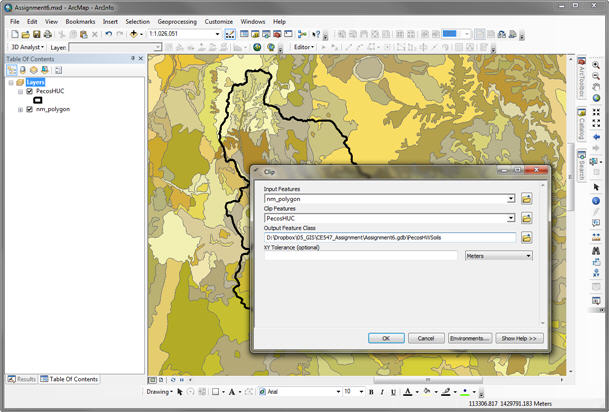Open the Geoprocessing menu
The width and height of the screenshot is (609, 412).
177,22
